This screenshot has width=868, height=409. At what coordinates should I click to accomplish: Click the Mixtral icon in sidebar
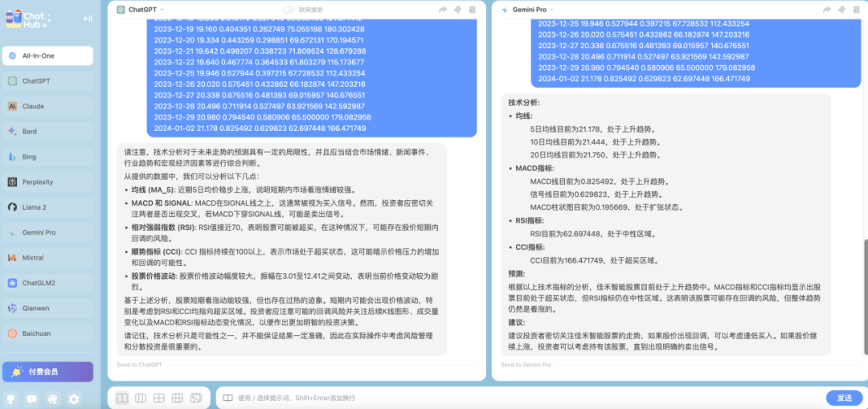tap(12, 257)
